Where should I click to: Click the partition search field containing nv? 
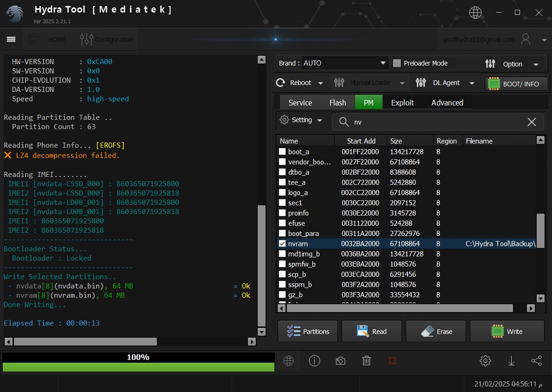click(x=438, y=122)
